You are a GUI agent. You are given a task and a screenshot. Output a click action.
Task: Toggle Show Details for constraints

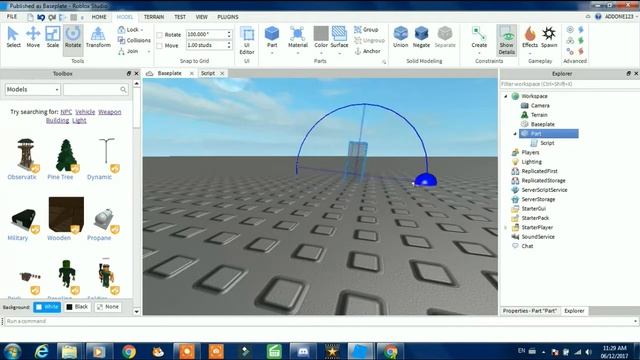click(507, 40)
